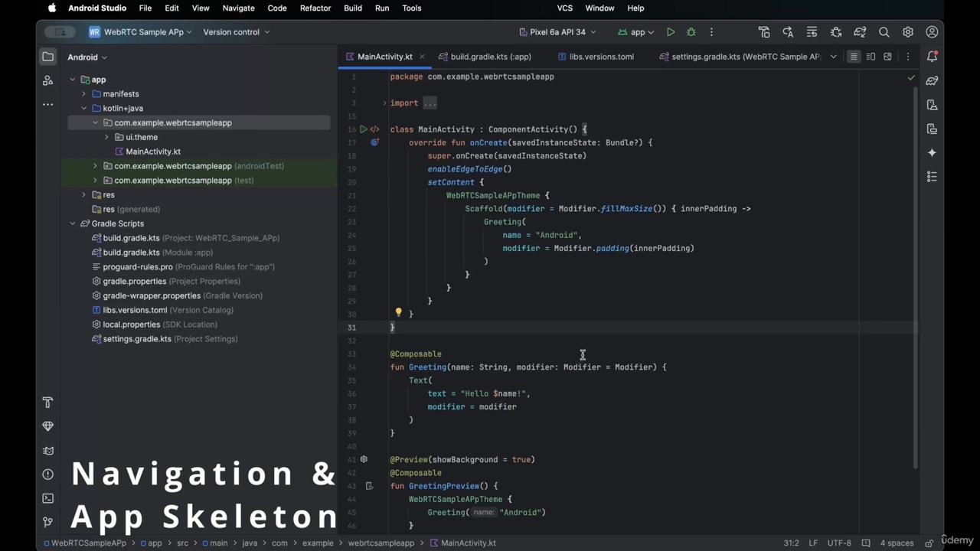The image size is (980, 551).
Task: Open the Git tool window icon
Action: click(47, 522)
